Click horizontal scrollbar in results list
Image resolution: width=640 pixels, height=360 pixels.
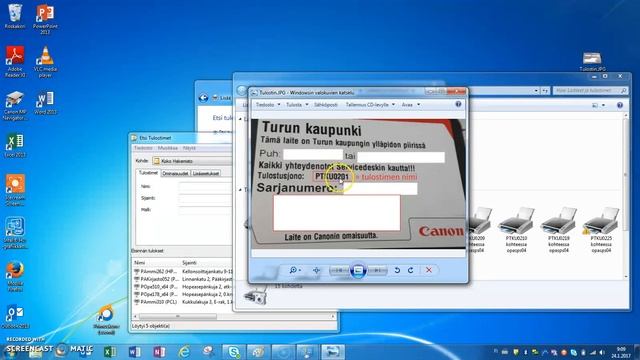point(178,316)
